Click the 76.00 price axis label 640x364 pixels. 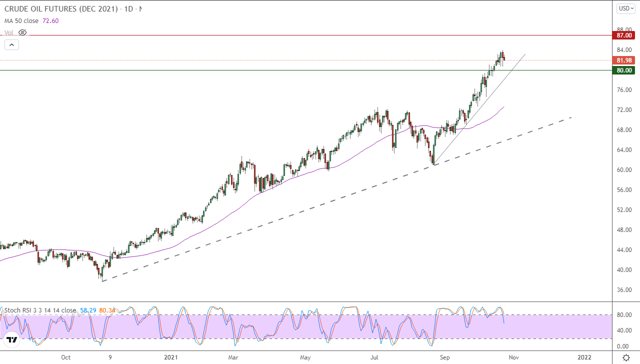[x=624, y=90]
